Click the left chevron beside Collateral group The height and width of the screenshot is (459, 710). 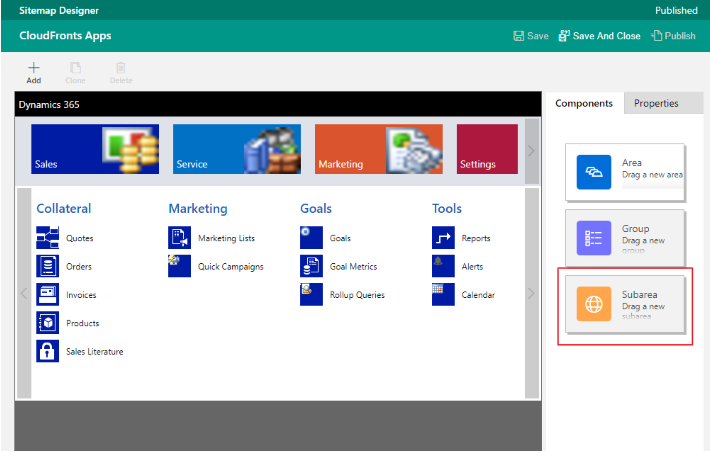point(24,293)
